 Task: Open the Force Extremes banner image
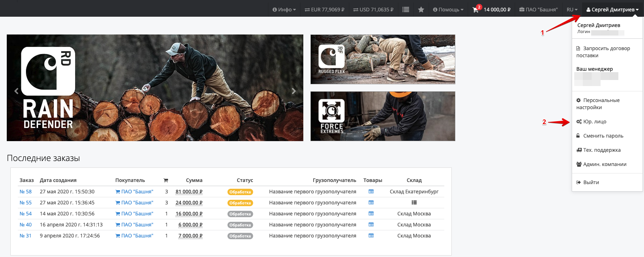click(383, 116)
